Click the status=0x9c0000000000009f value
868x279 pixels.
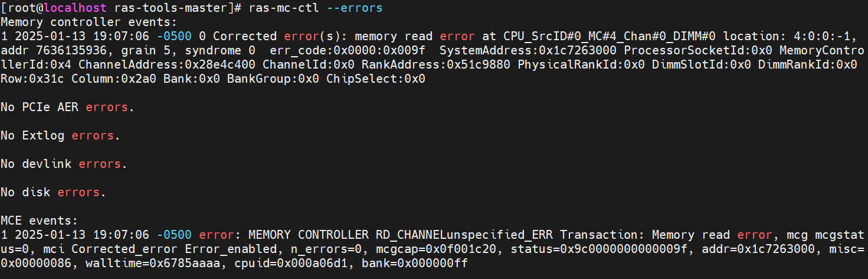[x=601, y=249]
